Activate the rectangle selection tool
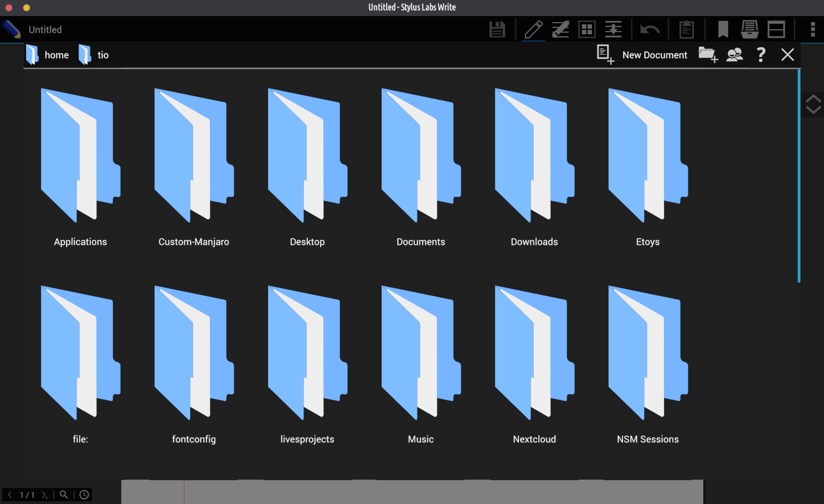824x504 pixels. (587, 29)
